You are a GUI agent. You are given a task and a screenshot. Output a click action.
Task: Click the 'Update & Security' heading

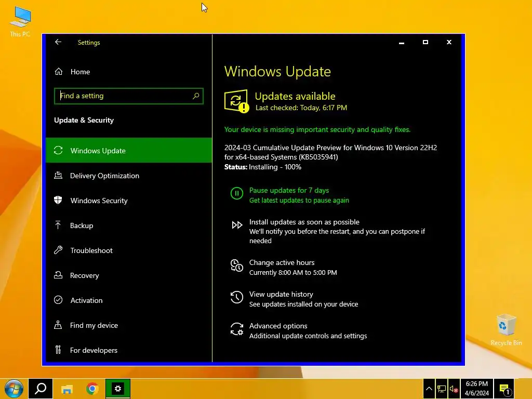click(x=84, y=120)
